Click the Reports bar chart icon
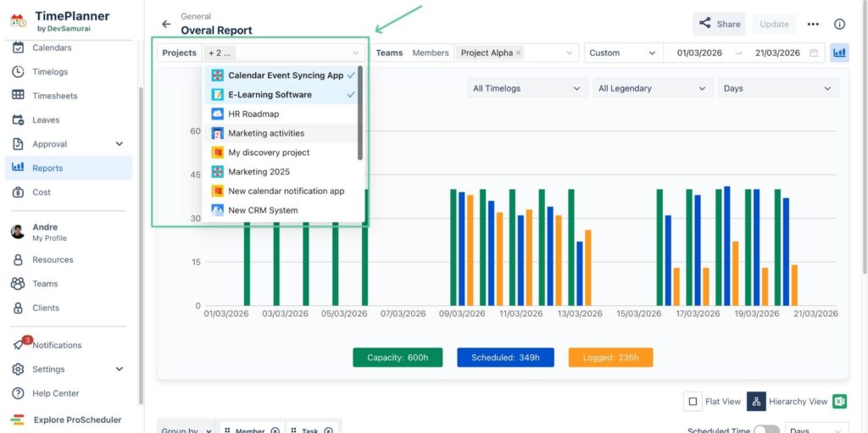 pyautogui.click(x=18, y=168)
